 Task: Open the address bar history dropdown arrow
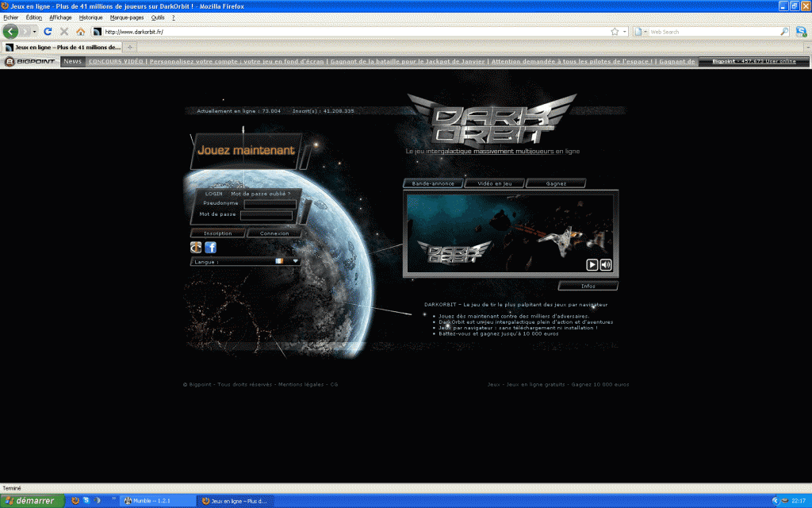tap(625, 32)
